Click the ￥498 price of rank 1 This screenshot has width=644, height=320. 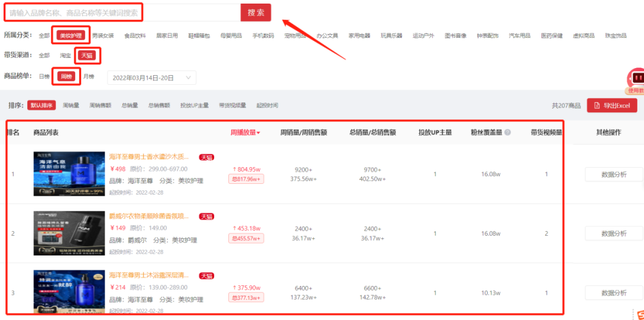[x=118, y=168]
